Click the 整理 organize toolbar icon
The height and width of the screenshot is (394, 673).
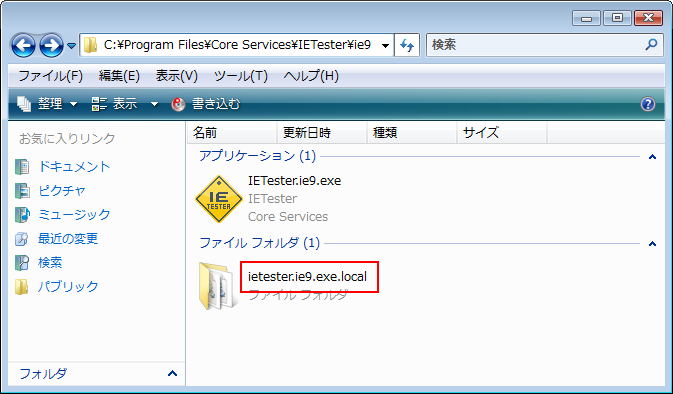tap(24, 104)
